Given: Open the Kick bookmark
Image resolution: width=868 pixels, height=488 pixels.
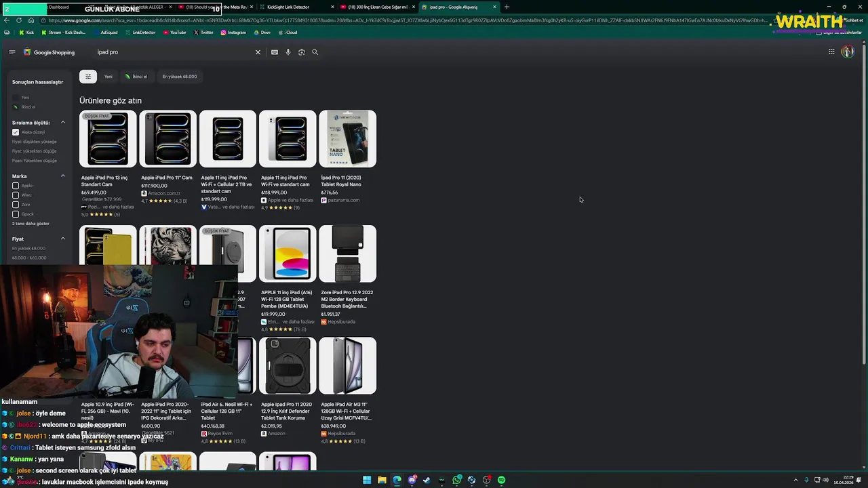Looking at the screenshot, I should click(26, 33).
